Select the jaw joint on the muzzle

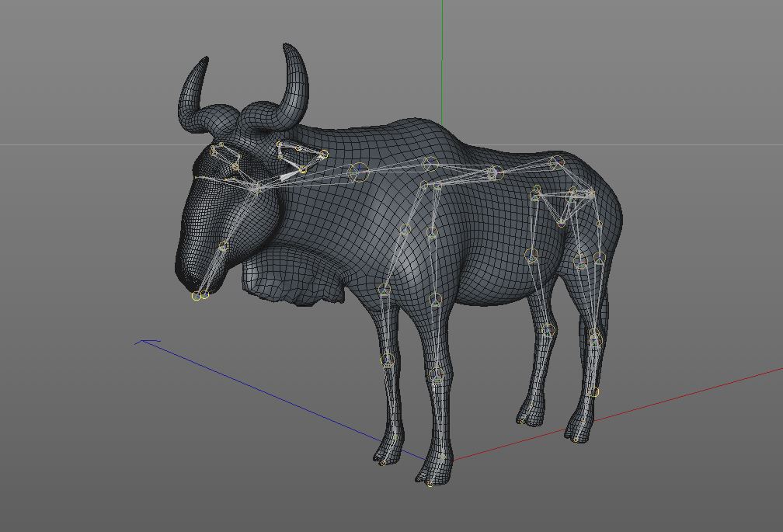223,246
